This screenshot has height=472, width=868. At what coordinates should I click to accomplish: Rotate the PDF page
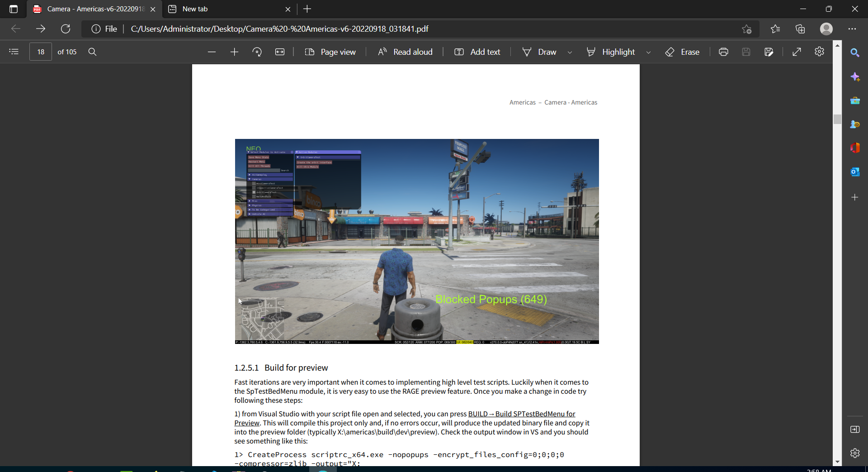coord(257,52)
